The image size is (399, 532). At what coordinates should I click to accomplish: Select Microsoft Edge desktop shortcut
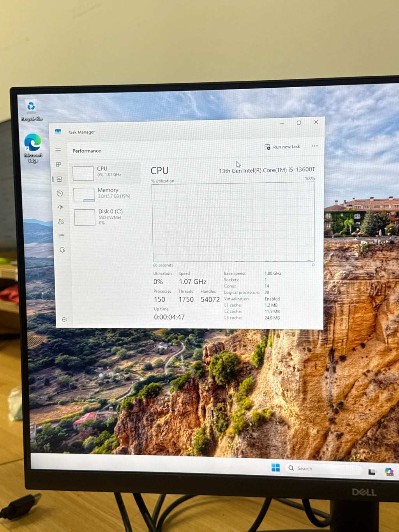[33, 148]
